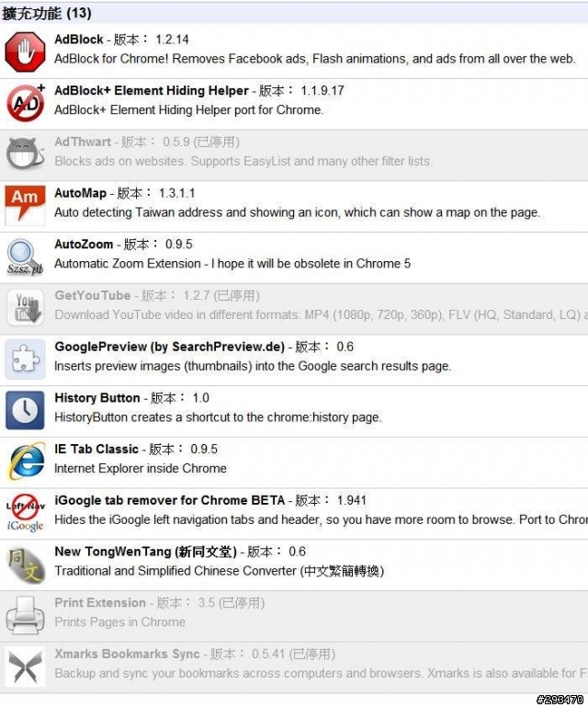
Task: Click the Xmarks Bookmarks Sync title
Action: point(127,654)
